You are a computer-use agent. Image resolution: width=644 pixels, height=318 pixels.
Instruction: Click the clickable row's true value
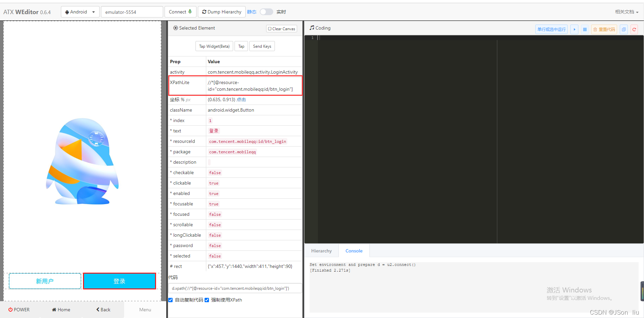pyautogui.click(x=214, y=183)
